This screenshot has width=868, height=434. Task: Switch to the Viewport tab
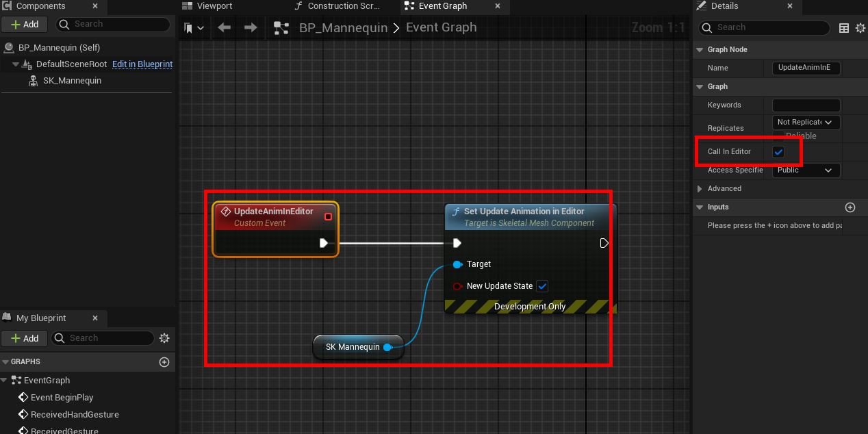point(214,6)
